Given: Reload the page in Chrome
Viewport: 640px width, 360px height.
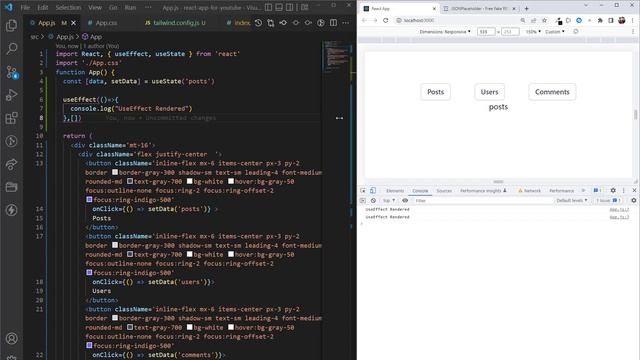Looking at the screenshot, I should 386,20.
